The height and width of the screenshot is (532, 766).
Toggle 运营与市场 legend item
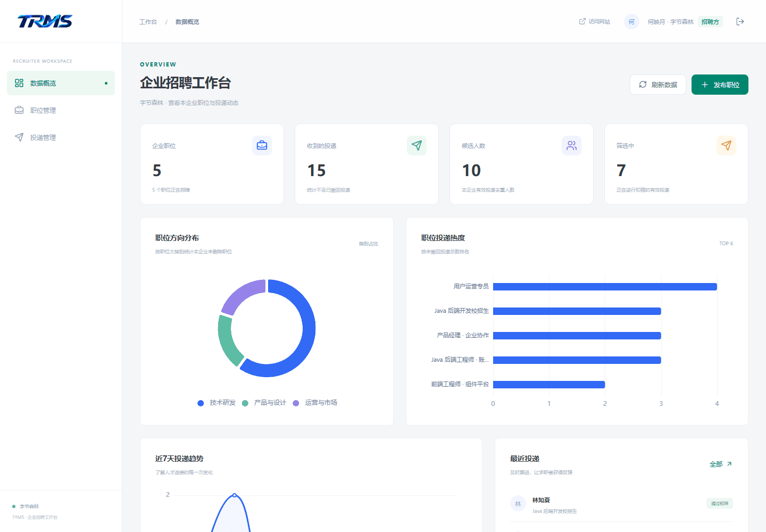point(315,403)
